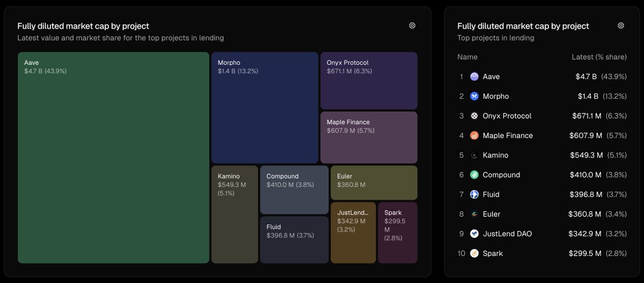Open JustLend DAO name in table

pyautogui.click(x=507, y=234)
